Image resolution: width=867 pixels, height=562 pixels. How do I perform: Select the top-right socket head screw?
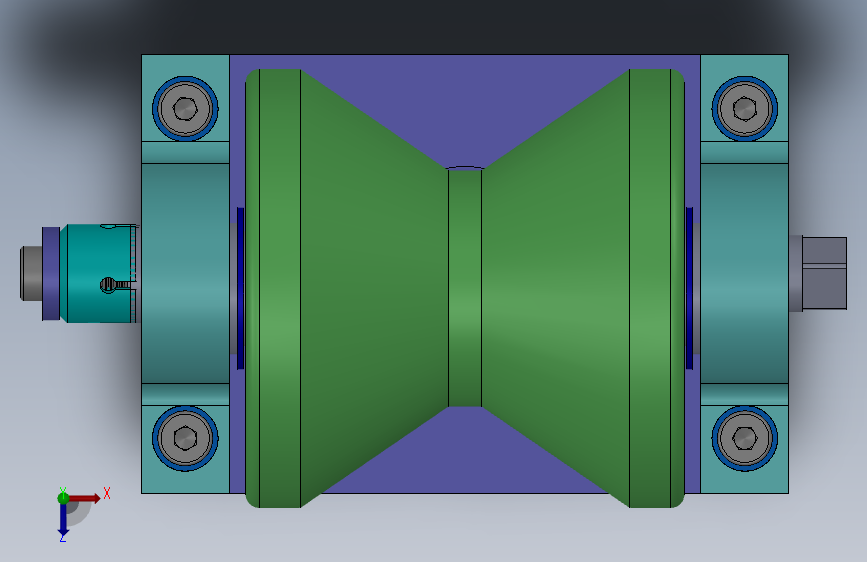click(744, 109)
